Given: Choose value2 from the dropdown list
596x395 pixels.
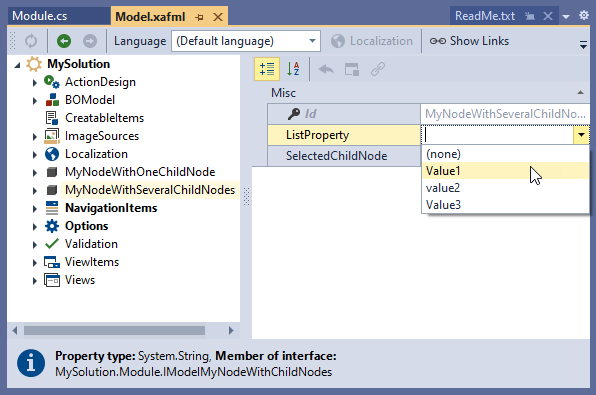Looking at the screenshot, I should pyautogui.click(x=505, y=188).
